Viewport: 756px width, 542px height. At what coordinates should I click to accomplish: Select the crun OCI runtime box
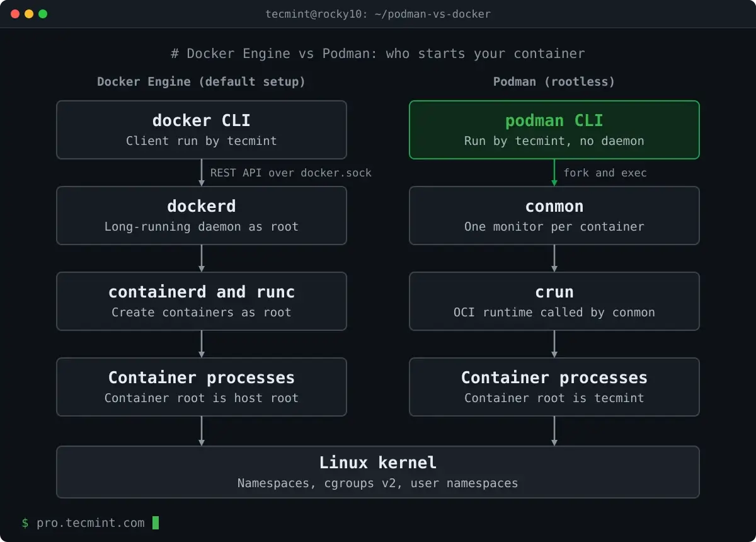pyautogui.click(x=554, y=301)
